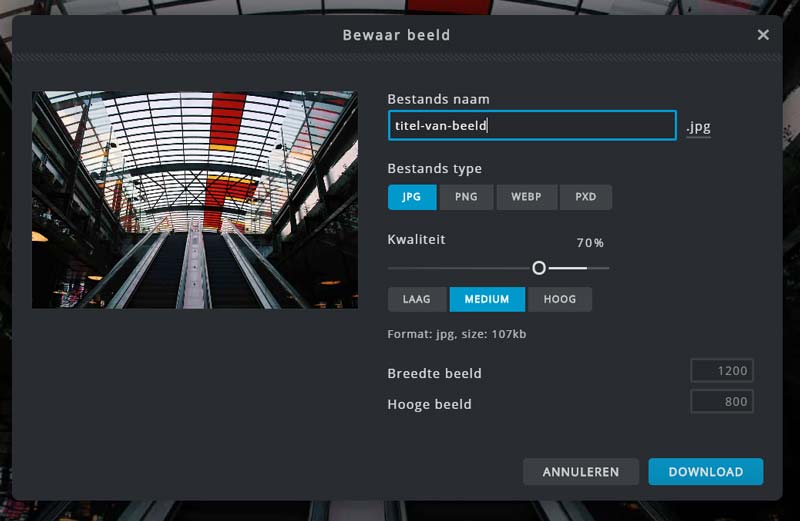Click the Hooge beeld height field
The width and height of the screenshot is (800, 521).
click(x=721, y=402)
